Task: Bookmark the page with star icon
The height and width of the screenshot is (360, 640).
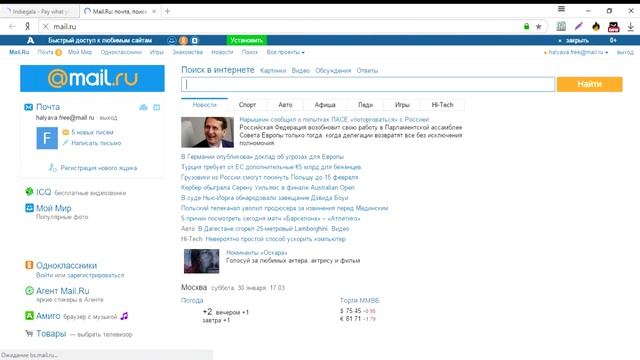Action: coord(538,27)
